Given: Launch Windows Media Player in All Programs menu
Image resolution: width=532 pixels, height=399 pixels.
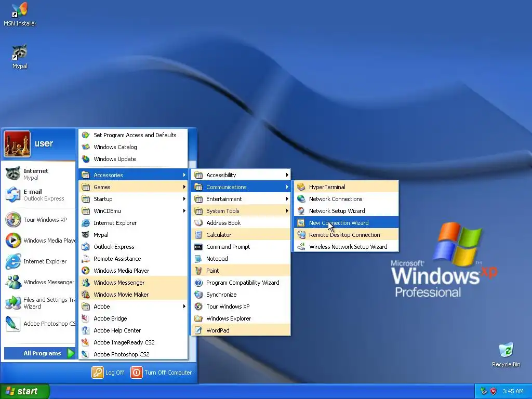Looking at the screenshot, I should pyautogui.click(x=133, y=270).
